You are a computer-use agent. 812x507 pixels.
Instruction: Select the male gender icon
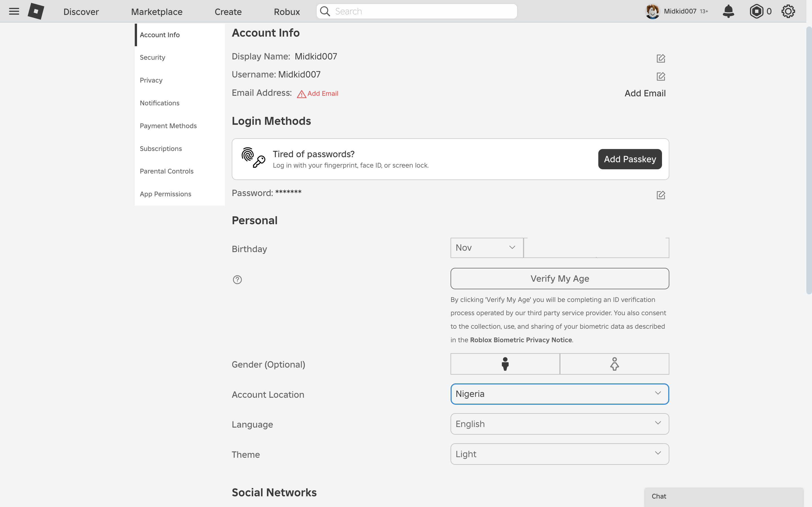505,363
